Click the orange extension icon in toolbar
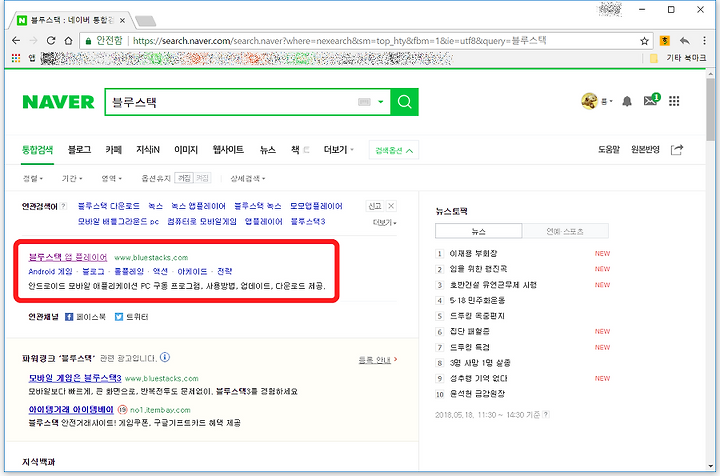 click(664, 41)
